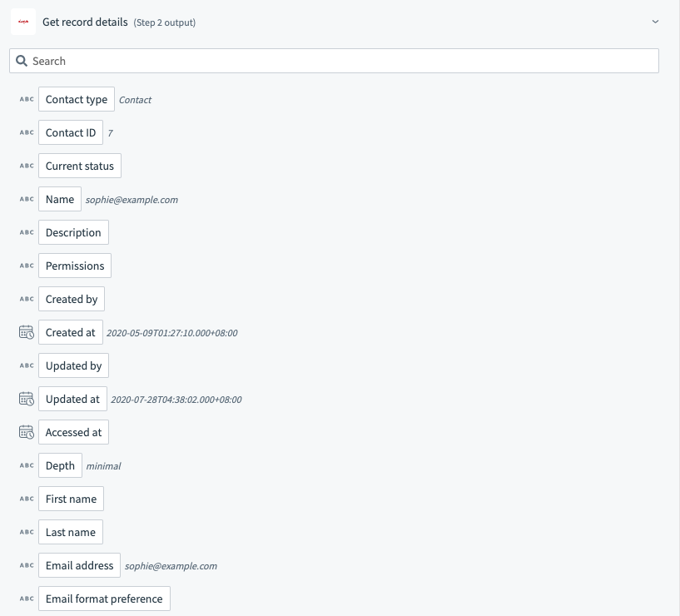The width and height of the screenshot is (680, 616).
Task: Select the Current status data pill
Action: [80, 166]
